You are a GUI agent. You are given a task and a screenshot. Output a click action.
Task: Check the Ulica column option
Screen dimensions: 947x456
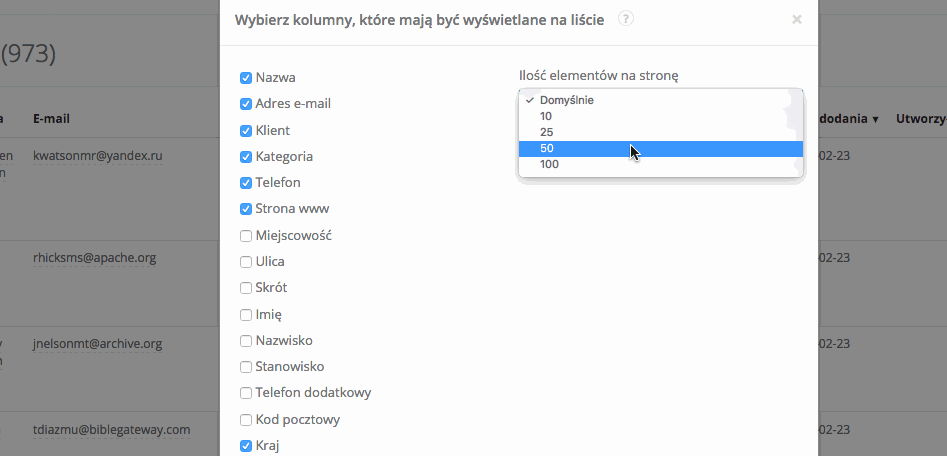pyautogui.click(x=246, y=262)
